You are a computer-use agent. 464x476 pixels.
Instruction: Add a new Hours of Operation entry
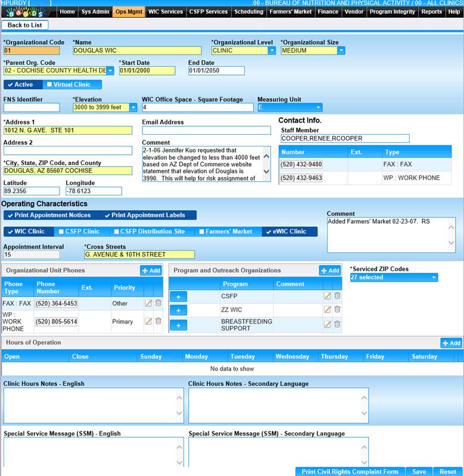point(451,343)
